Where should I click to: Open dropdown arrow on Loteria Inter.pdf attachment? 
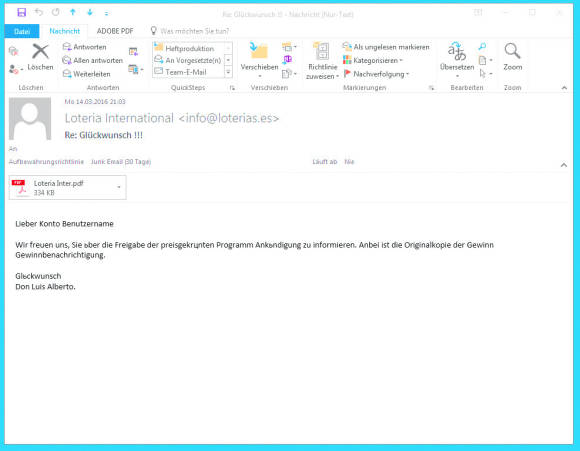pyautogui.click(x=119, y=187)
